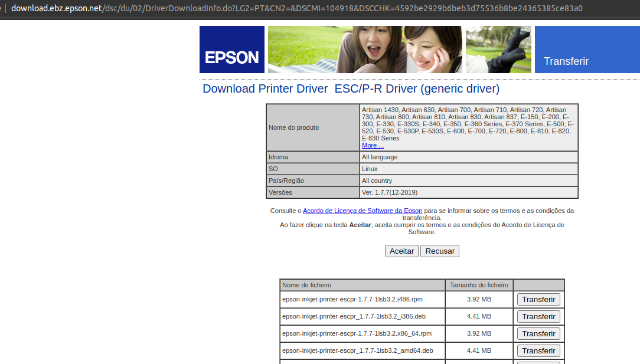Screen dimensions: 640x364
Task: Click the Ver. 1.7.7(12-2019) version cell
Action: coord(469,192)
